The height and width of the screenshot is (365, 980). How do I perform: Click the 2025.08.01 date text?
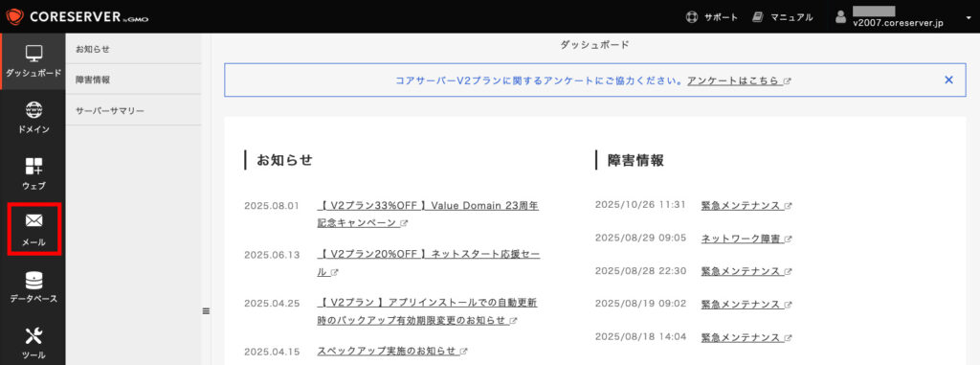272,206
